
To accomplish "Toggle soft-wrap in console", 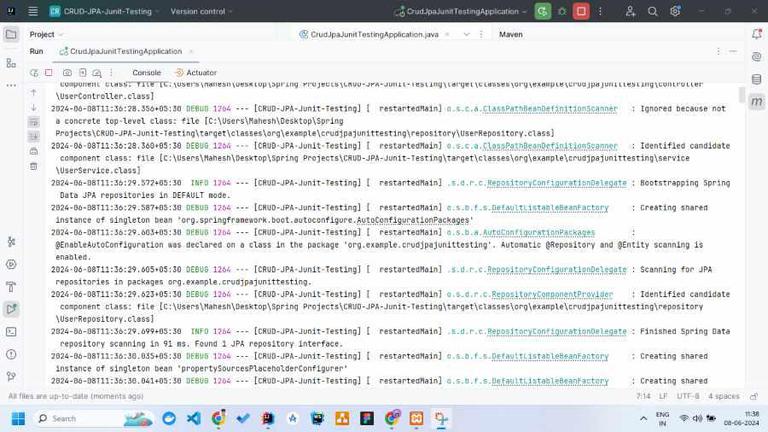I will tap(34, 122).
